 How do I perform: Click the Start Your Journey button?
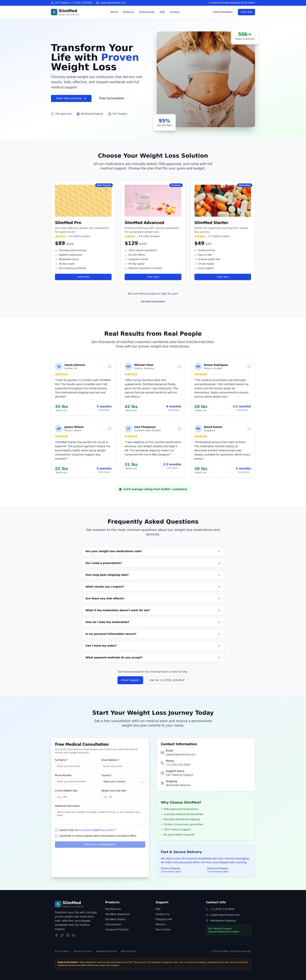pos(71,98)
